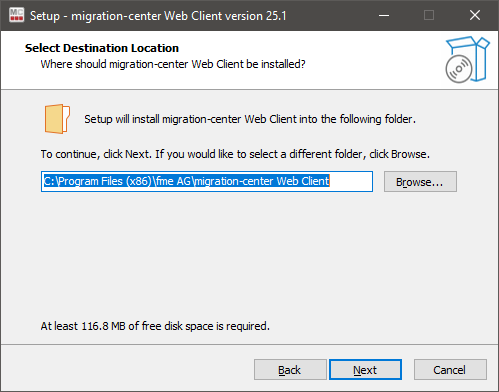Open the Browse folder dialog
The image size is (499, 392).
coord(420,182)
